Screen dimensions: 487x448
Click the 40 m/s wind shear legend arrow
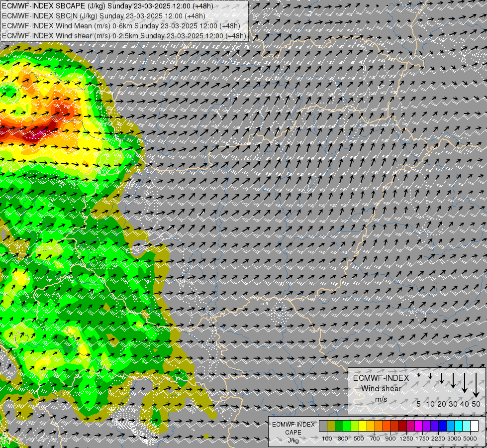pos(465,383)
